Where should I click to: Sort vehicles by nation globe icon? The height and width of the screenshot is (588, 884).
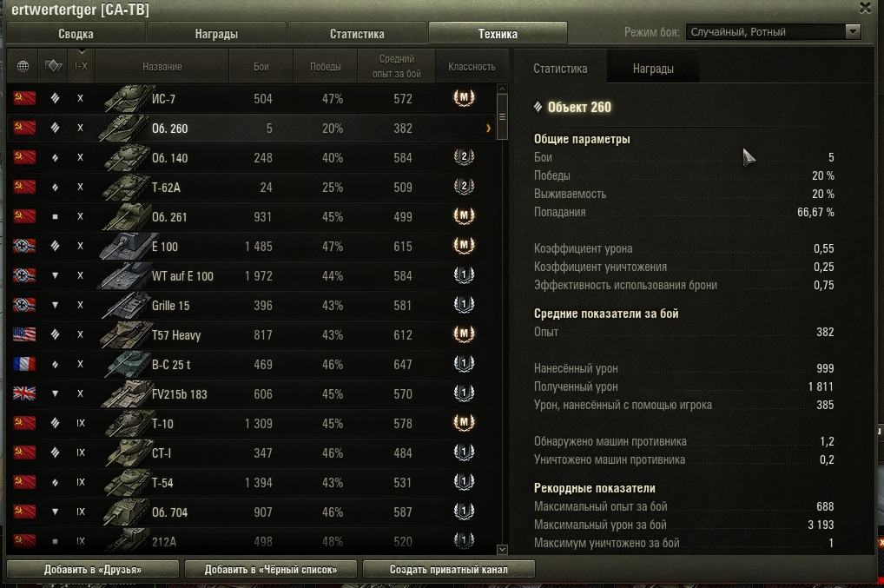(x=23, y=67)
